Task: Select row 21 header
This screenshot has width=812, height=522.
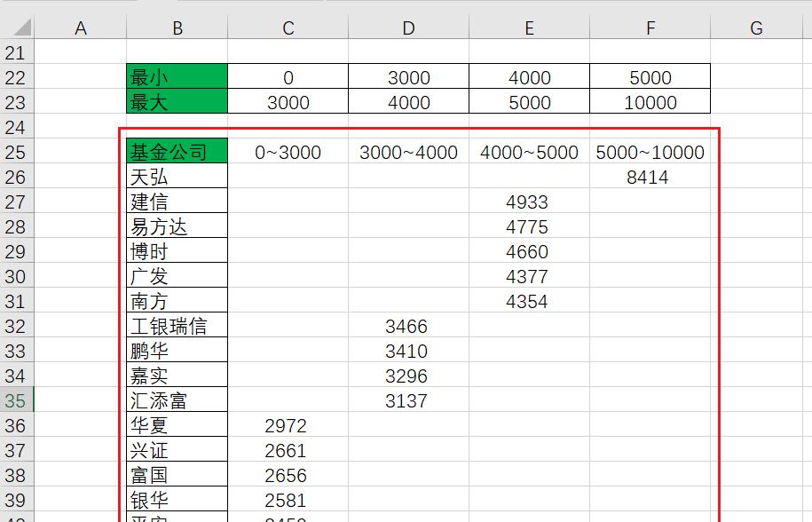Action: click(x=17, y=51)
